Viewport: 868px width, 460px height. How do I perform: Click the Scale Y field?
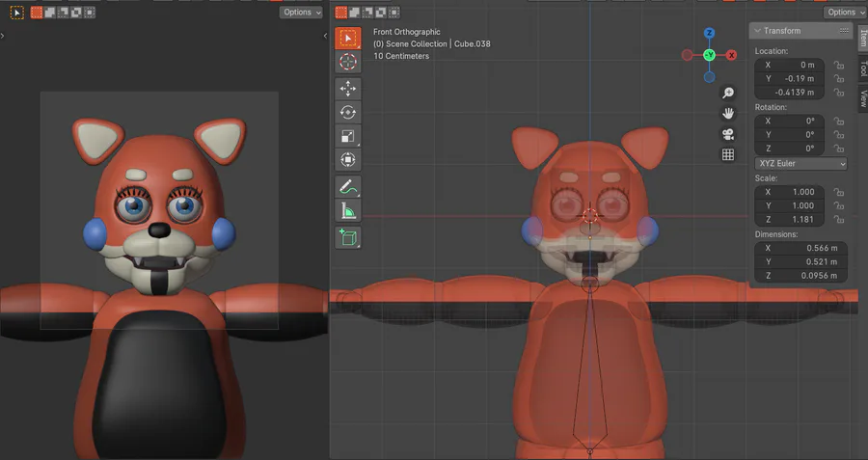pyautogui.click(x=789, y=206)
